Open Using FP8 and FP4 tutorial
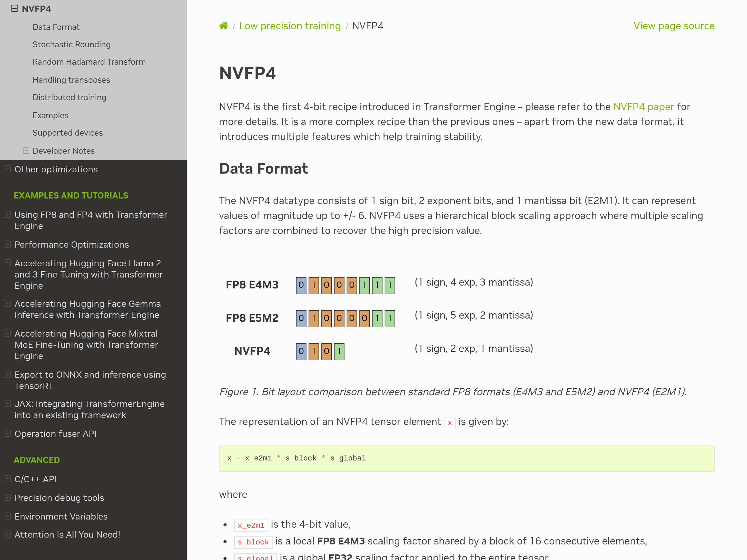The width and height of the screenshot is (747, 560). [91, 220]
